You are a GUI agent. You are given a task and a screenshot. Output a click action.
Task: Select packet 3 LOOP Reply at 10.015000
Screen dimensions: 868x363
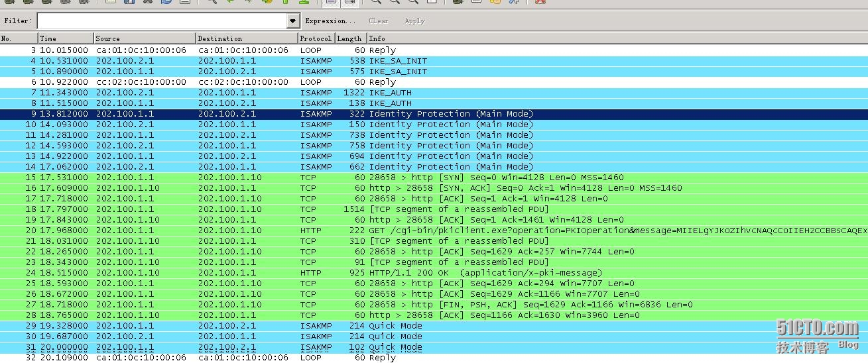[x=434, y=50]
